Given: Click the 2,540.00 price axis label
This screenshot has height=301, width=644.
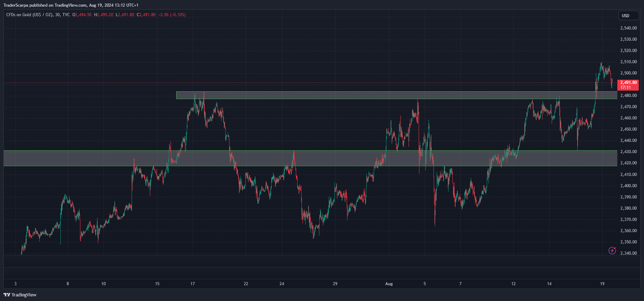Looking at the screenshot, I should pyautogui.click(x=628, y=27).
